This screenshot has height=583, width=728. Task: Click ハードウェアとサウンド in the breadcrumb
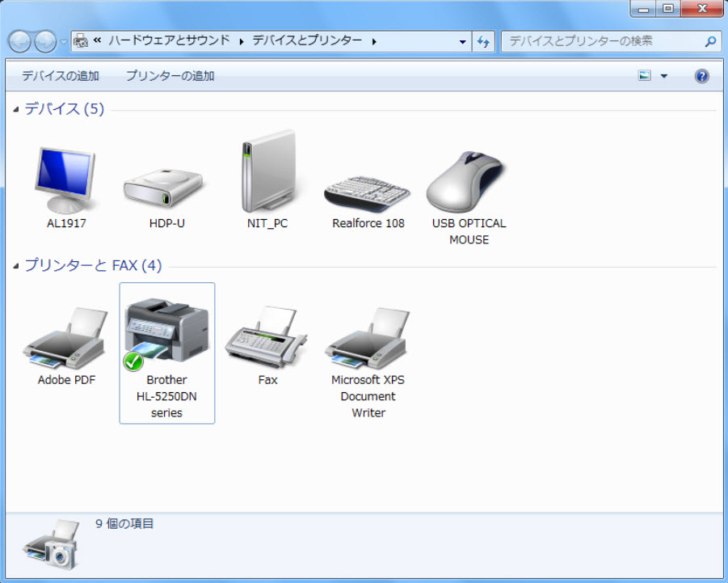click(x=169, y=40)
